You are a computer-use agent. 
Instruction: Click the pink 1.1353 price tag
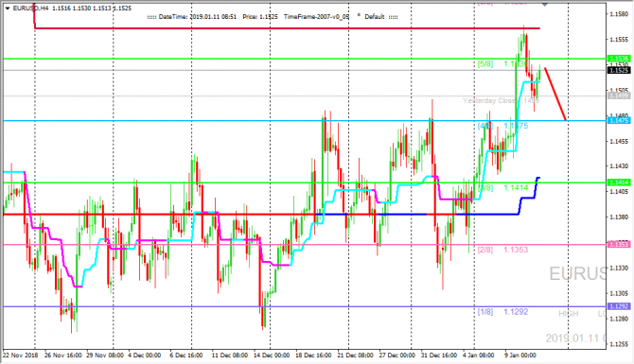619,244
